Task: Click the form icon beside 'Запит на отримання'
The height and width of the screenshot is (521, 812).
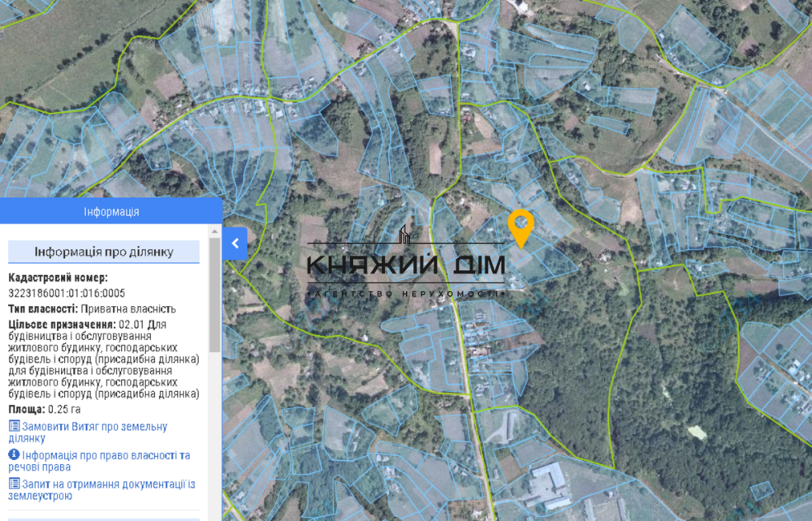Action: [14, 484]
